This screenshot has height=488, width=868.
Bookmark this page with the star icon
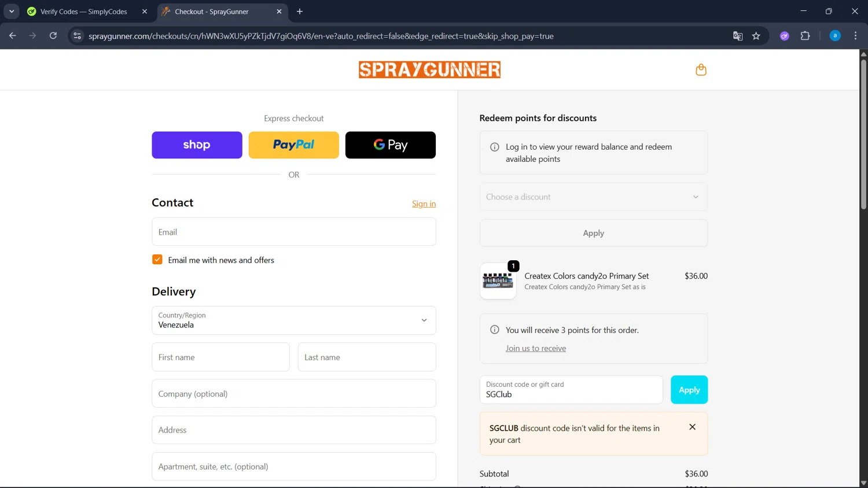pyautogui.click(x=756, y=36)
